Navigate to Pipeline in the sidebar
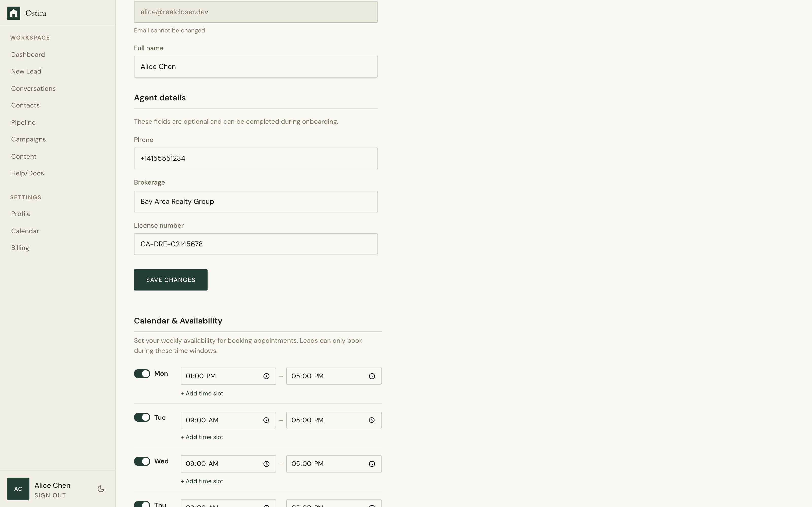This screenshot has height=507, width=812. pyautogui.click(x=23, y=122)
